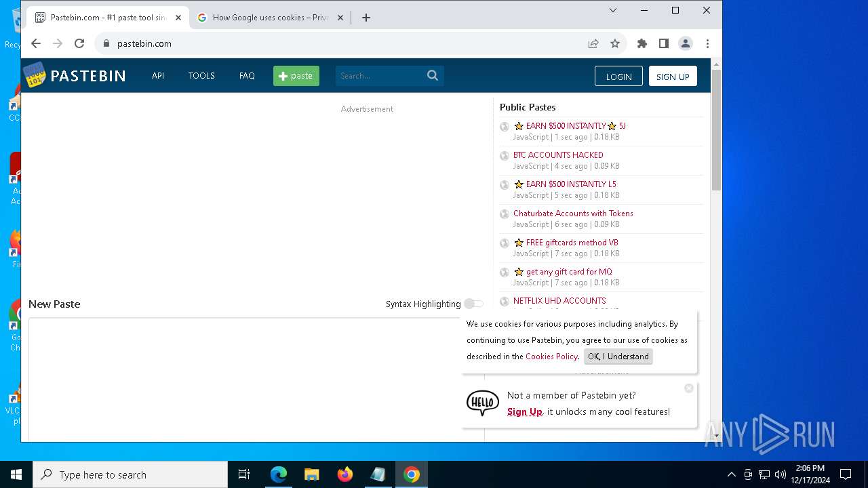The width and height of the screenshot is (868, 488).
Task: Click the LOGIN button
Action: (618, 77)
